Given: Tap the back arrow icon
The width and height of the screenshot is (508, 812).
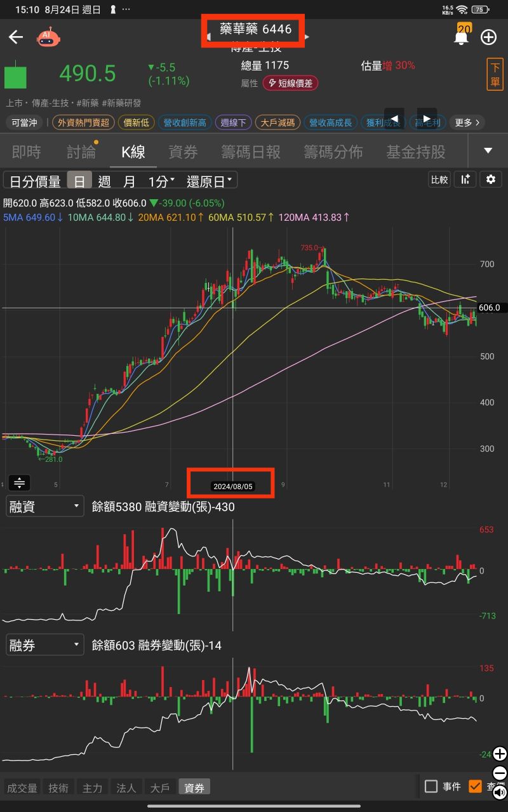Looking at the screenshot, I should click(x=15, y=37).
